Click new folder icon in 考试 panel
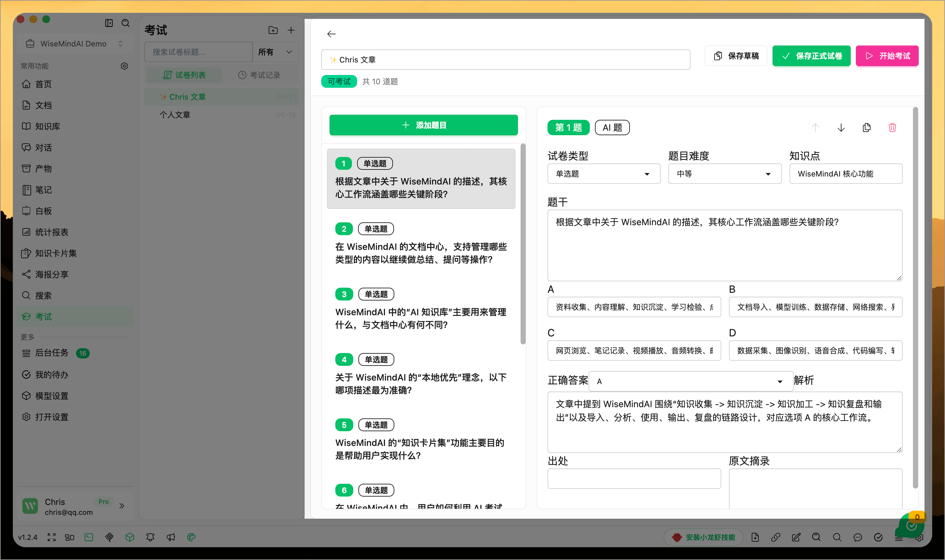This screenshot has height=560, width=945. point(273,30)
